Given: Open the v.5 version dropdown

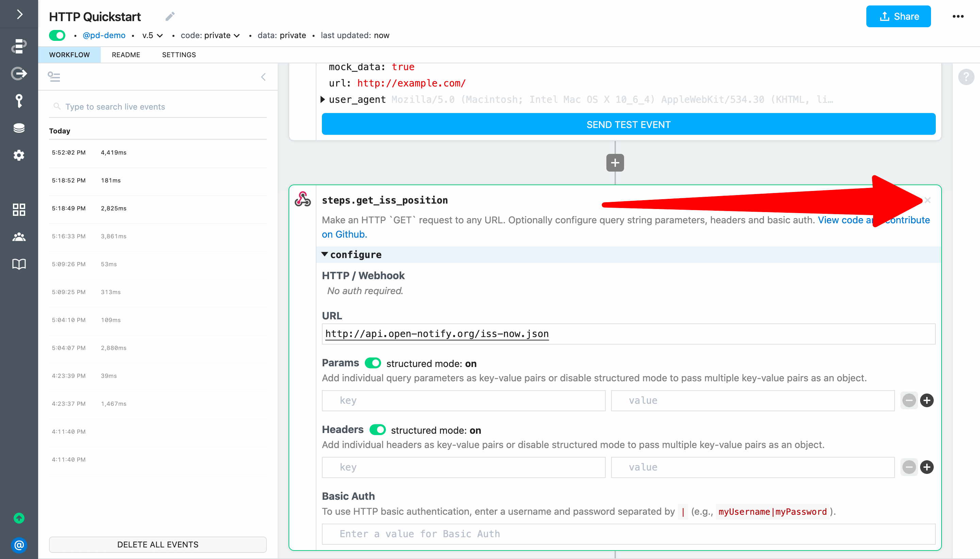Looking at the screenshot, I should click(x=152, y=35).
